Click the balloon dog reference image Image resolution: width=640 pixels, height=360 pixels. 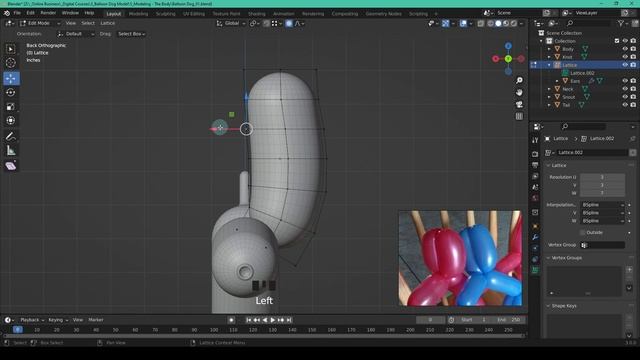(460, 258)
